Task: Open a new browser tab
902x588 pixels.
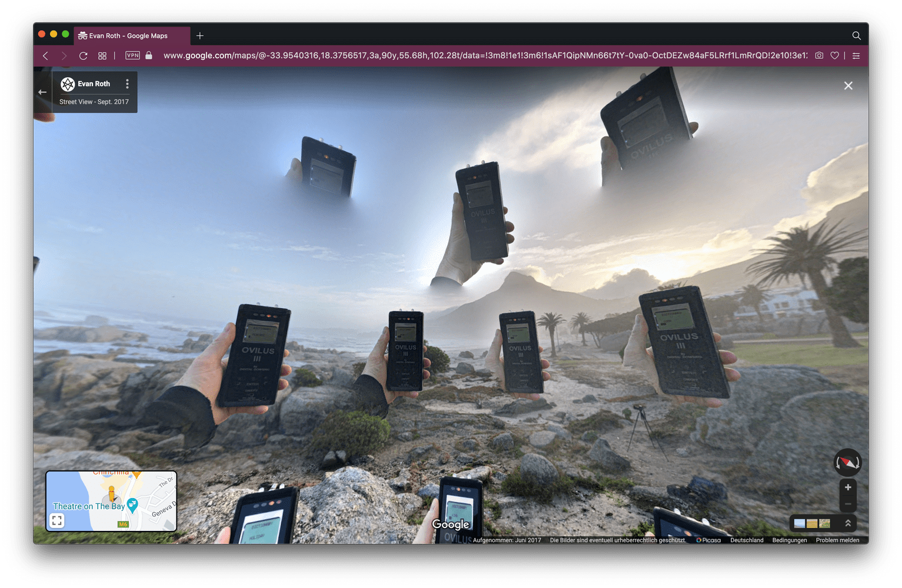Action: pyautogui.click(x=200, y=36)
